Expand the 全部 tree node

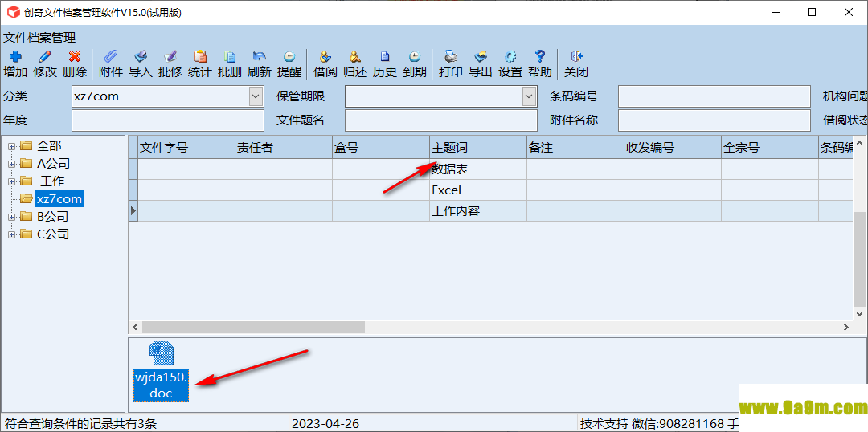click(x=11, y=146)
